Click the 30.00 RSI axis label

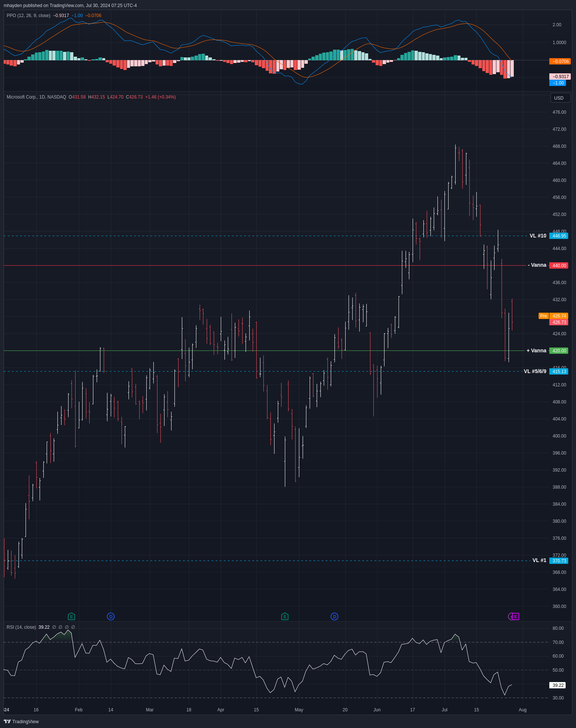click(x=558, y=698)
